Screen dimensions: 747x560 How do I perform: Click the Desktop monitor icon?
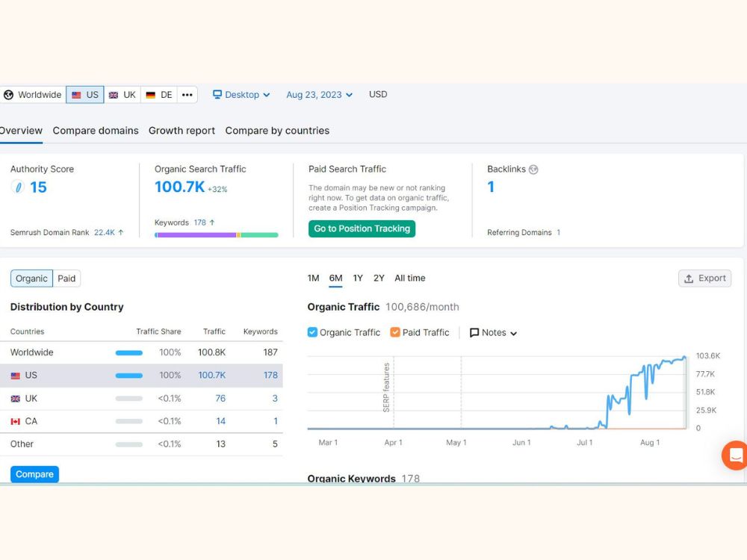(217, 94)
